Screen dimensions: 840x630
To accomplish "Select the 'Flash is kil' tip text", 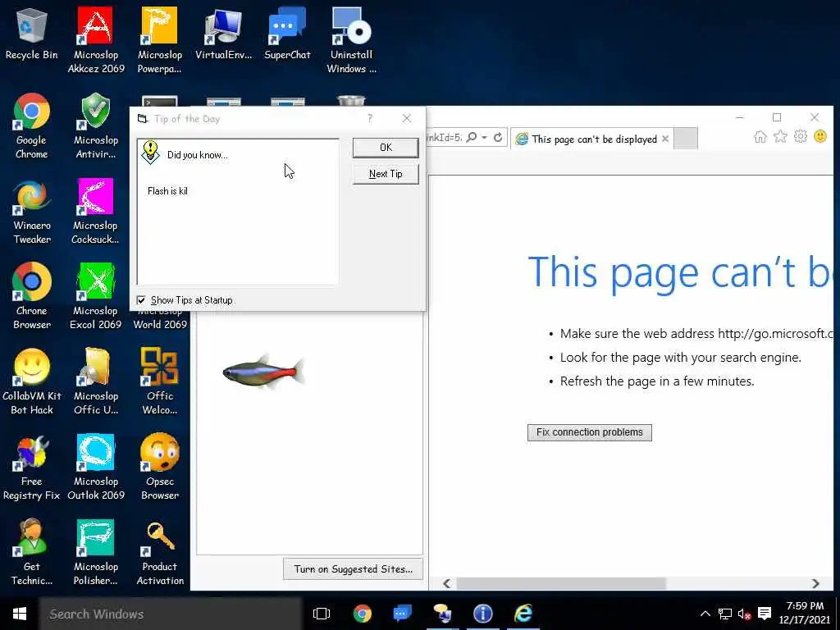I will (x=167, y=191).
